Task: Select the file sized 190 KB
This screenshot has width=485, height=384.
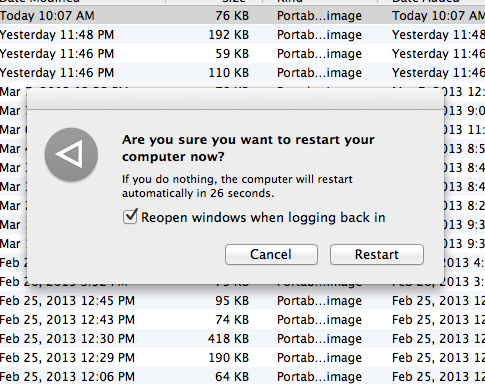Action: (x=242, y=357)
